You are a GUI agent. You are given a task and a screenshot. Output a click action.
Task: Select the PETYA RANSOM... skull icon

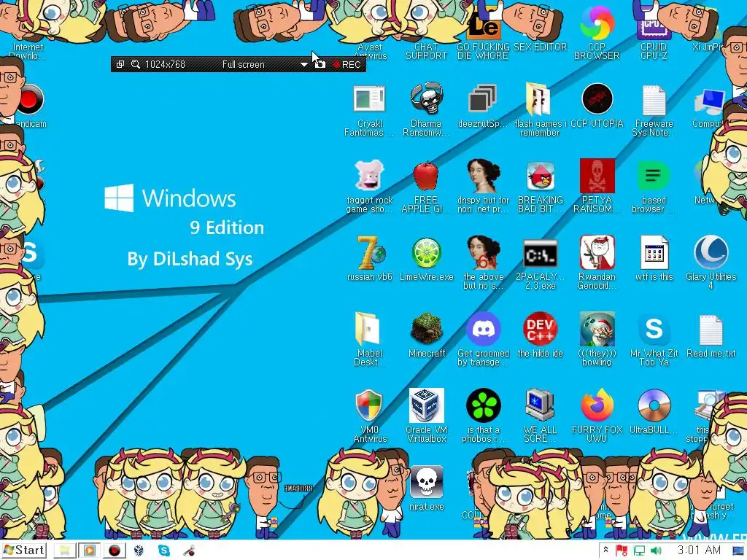click(597, 187)
